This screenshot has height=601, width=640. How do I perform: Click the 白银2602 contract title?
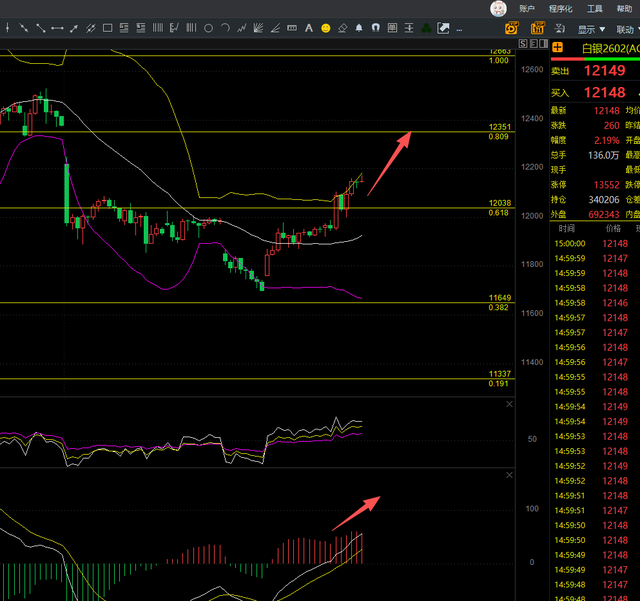611,49
